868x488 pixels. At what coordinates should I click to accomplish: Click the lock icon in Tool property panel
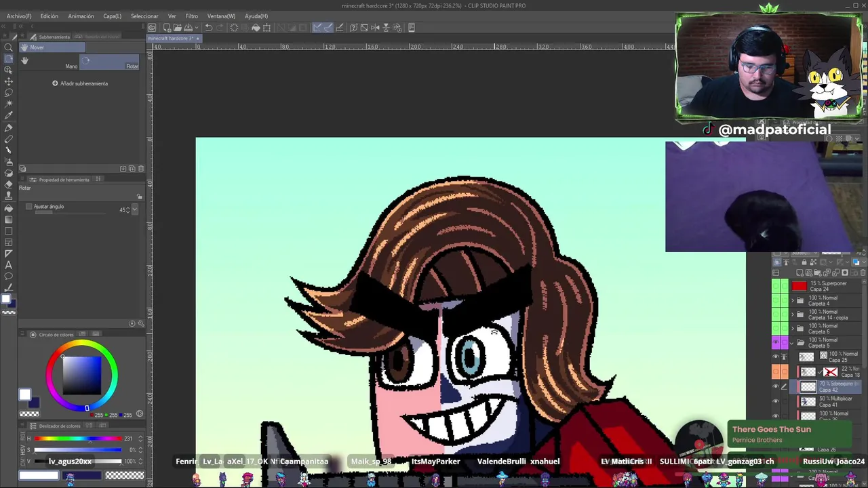click(140, 197)
